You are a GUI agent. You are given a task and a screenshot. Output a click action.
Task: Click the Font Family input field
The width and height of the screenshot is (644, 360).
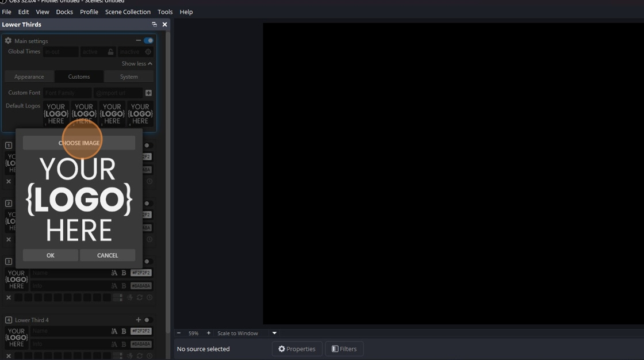67,93
